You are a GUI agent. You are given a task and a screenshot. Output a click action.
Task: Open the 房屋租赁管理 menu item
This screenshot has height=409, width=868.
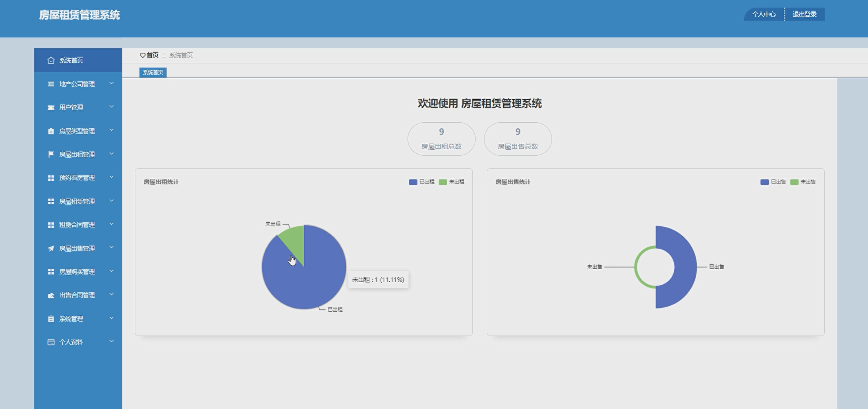[78, 201]
